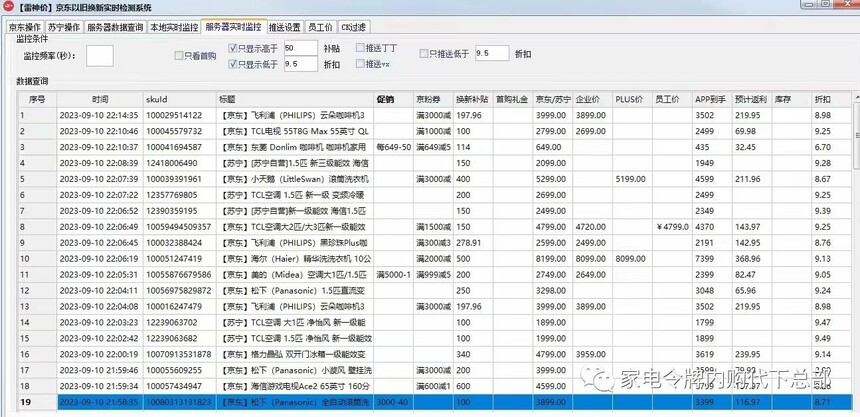860x417 pixels.
Task: Click the table's vertical scrollbar thumb
Action: pos(857,136)
